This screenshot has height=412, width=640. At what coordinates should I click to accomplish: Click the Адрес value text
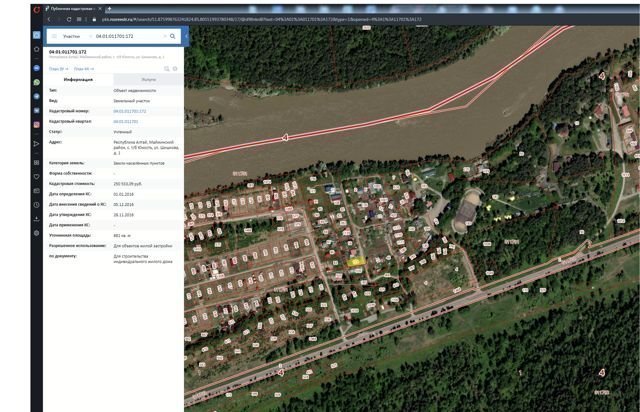[x=146, y=147]
